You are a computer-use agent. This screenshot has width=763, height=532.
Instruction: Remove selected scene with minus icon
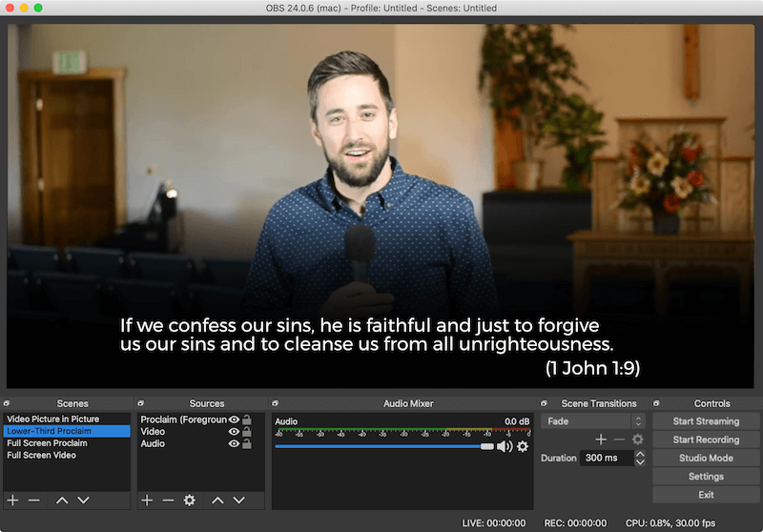[33, 500]
